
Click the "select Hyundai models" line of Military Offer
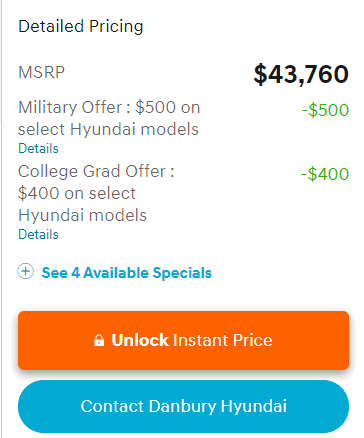(108, 129)
